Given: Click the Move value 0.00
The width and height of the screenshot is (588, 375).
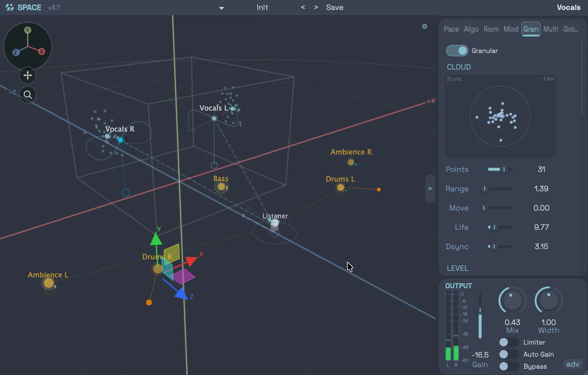Looking at the screenshot, I should 541,208.
